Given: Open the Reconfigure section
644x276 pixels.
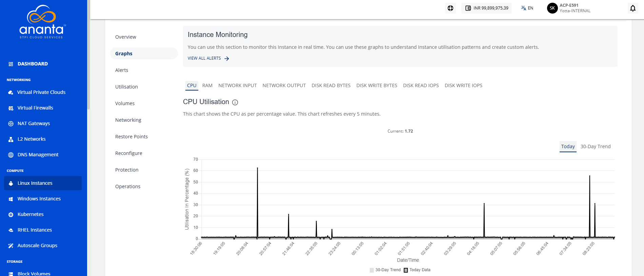Looking at the screenshot, I should pos(129,153).
